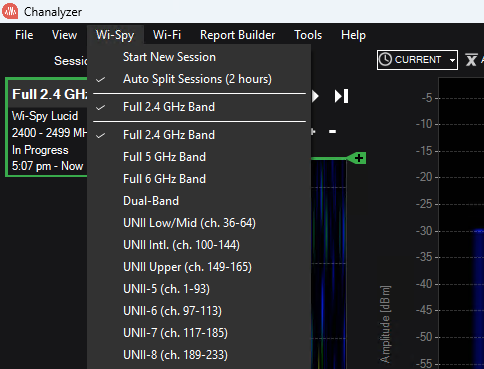Open the Wi-Fi menu
Screen dimensions: 484x369
(x=167, y=35)
